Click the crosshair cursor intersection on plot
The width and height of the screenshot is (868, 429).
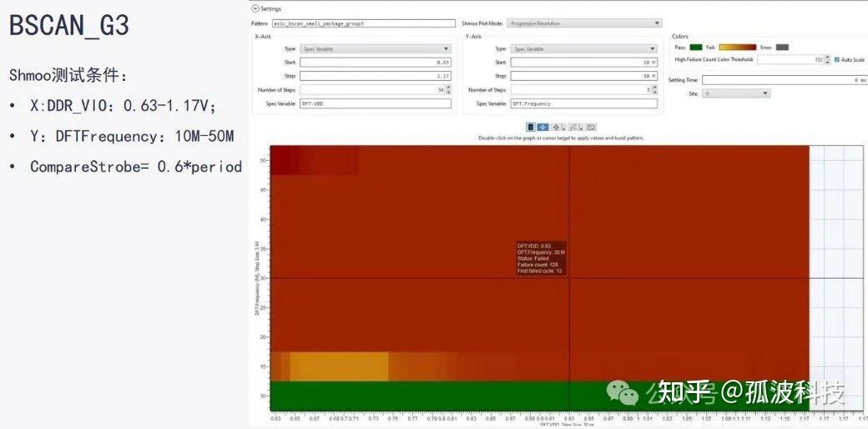tap(569, 278)
